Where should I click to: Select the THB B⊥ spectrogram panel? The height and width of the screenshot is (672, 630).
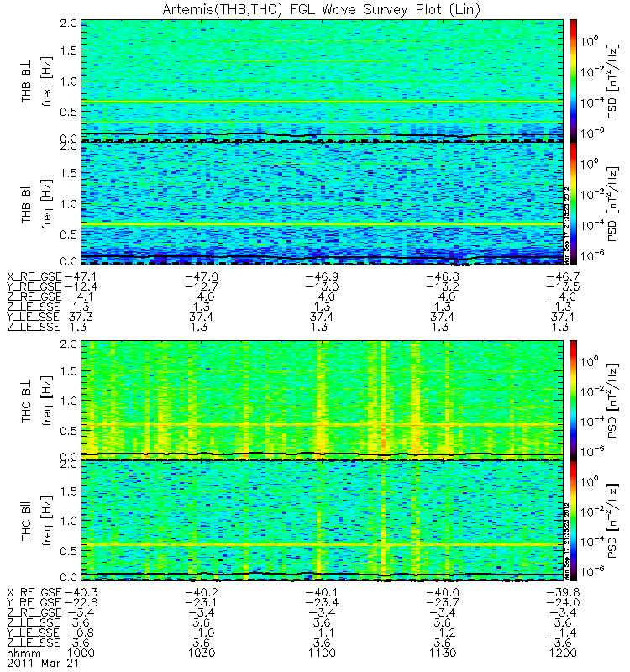point(322,80)
